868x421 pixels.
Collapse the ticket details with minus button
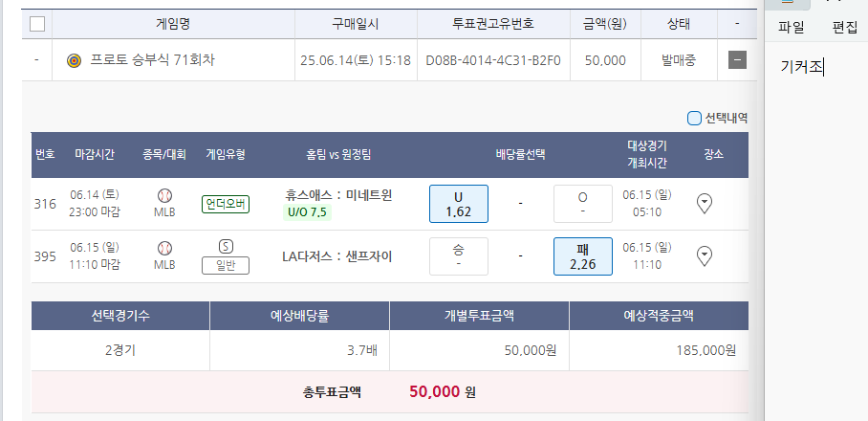(x=736, y=60)
